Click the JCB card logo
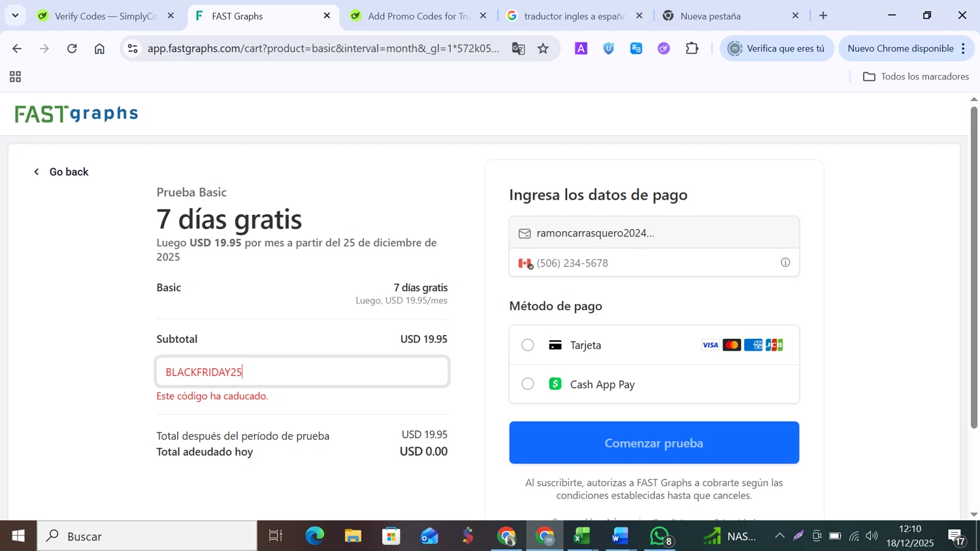The image size is (980, 551). coord(774,345)
